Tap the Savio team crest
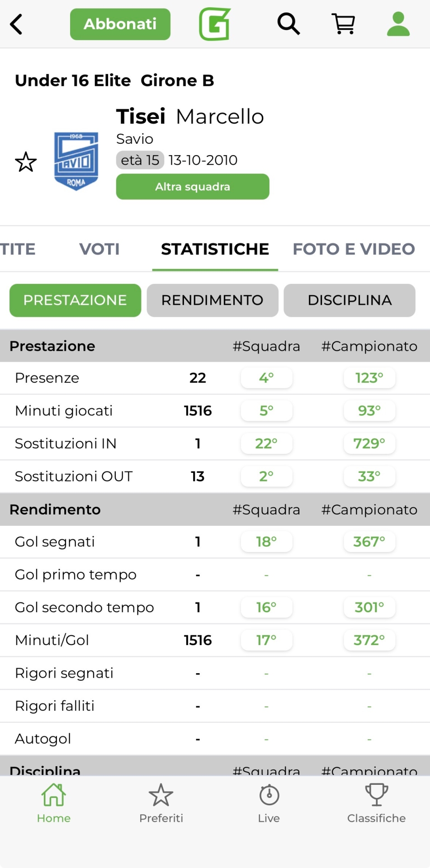Screen dimensions: 430x868 [x=76, y=161]
